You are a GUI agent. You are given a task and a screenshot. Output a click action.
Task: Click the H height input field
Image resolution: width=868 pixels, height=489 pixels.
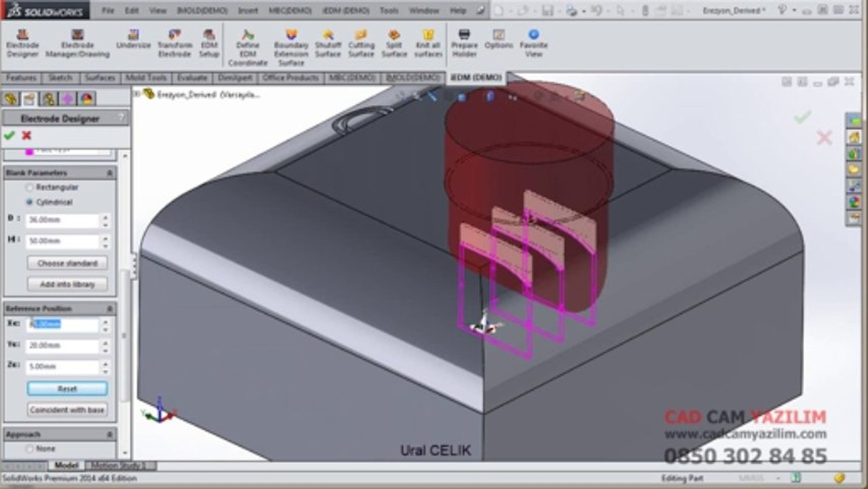(x=62, y=242)
